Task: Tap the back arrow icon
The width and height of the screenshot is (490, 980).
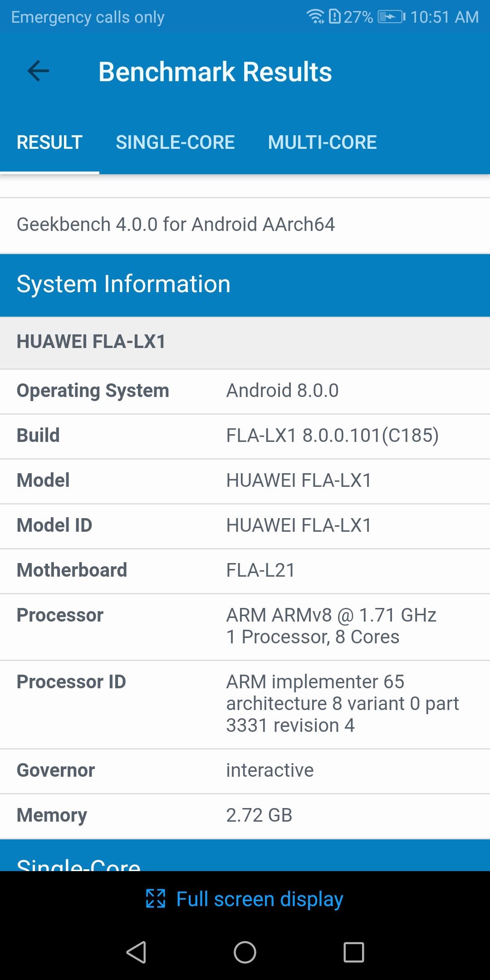Action: point(38,71)
